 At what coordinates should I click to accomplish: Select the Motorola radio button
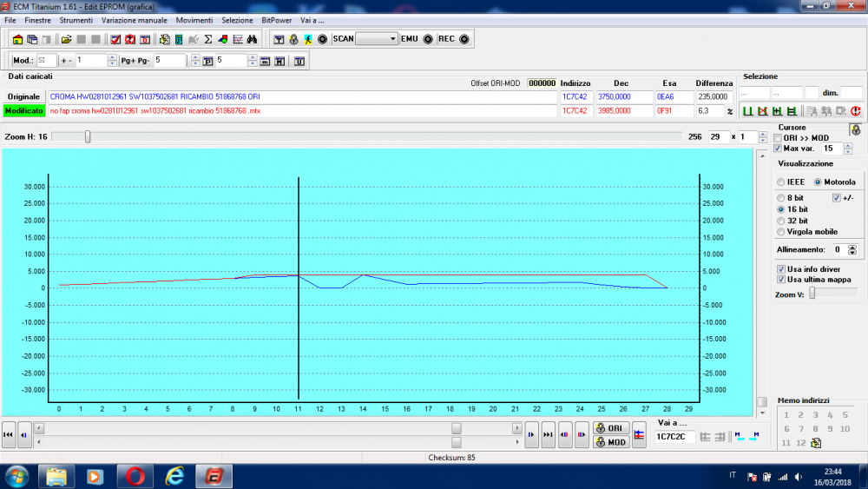[x=818, y=182]
